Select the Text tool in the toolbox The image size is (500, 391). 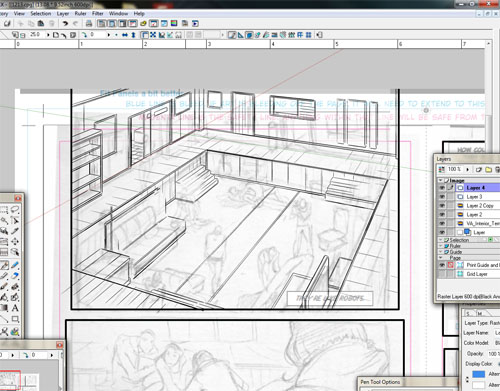coord(15,308)
